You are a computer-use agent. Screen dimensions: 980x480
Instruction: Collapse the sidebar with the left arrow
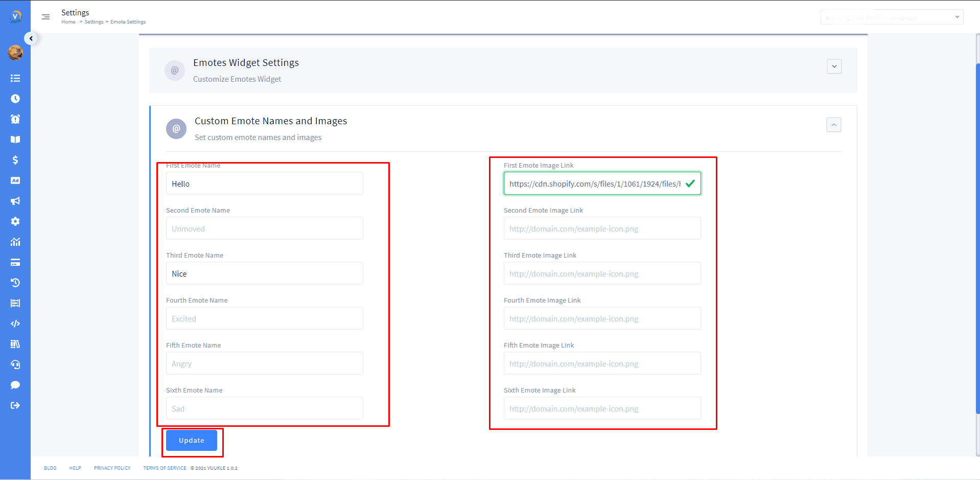[31, 38]
